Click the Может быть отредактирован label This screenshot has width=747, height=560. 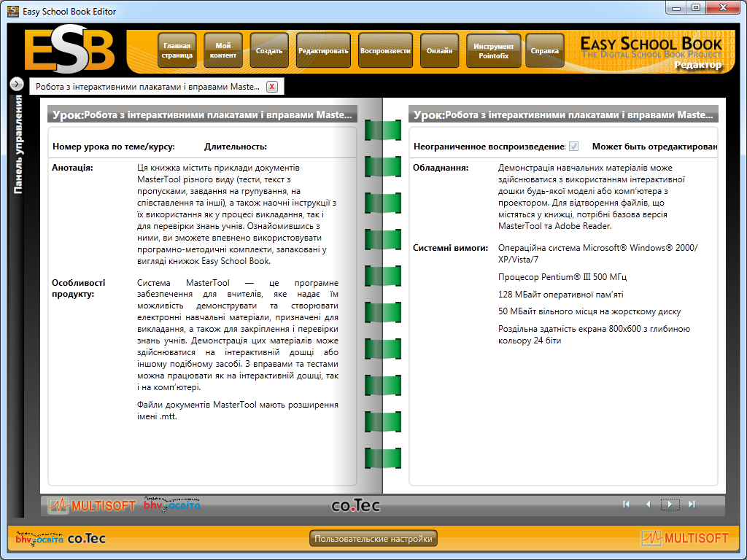654,147
